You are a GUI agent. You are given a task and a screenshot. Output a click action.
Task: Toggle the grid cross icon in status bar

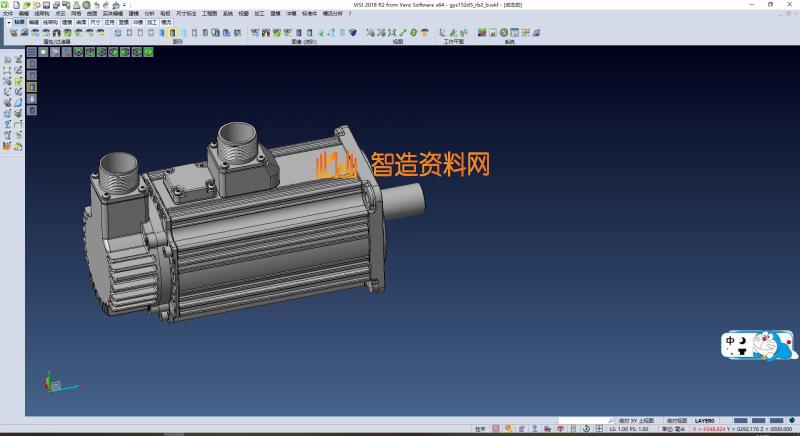(599, 429)
